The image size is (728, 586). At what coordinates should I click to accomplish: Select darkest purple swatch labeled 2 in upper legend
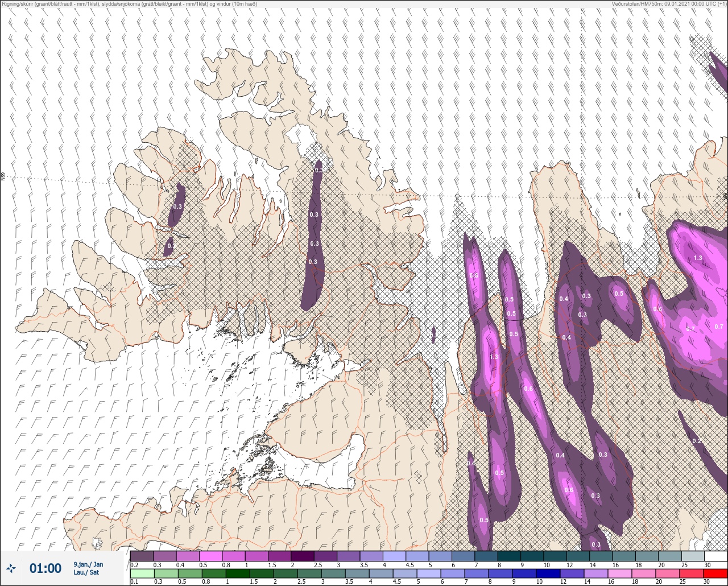tap(302, 555)
